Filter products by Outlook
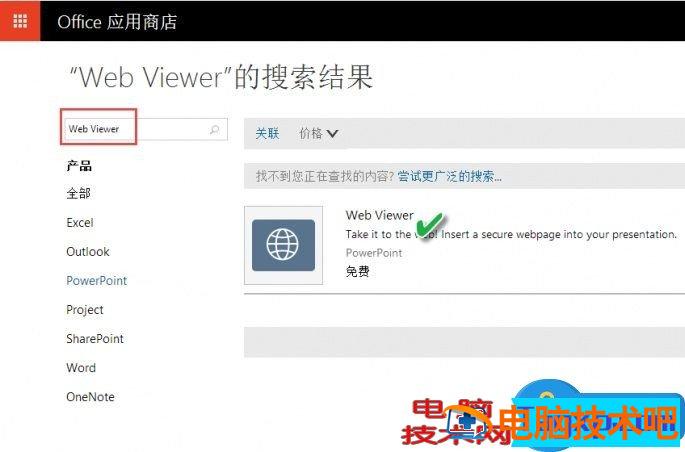685x452 pixels. [88, 252]
